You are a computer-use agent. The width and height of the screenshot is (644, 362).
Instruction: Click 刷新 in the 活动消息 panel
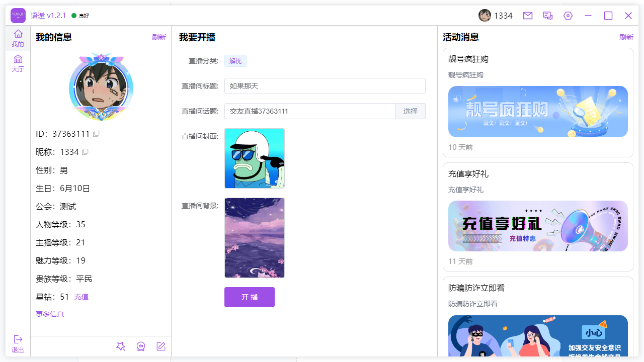click(626, 37)
